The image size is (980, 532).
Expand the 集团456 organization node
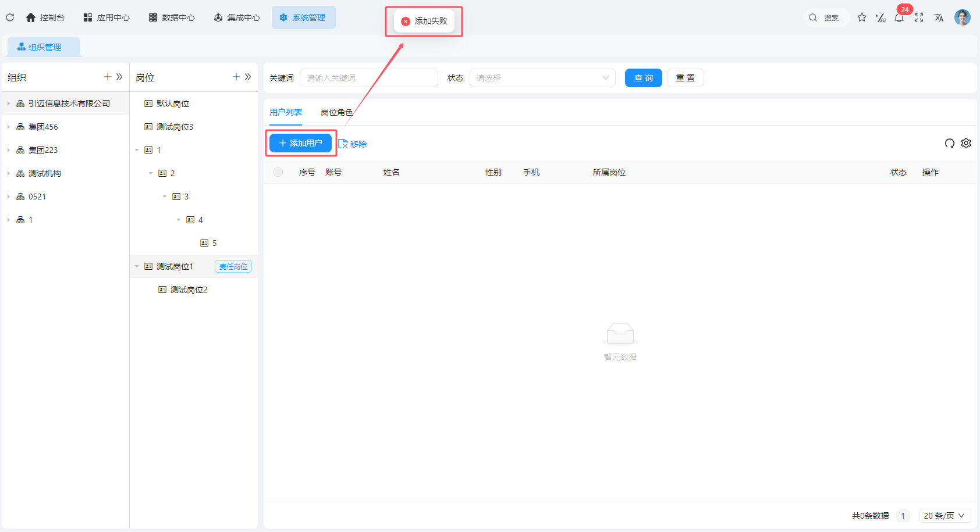[9, 127]
